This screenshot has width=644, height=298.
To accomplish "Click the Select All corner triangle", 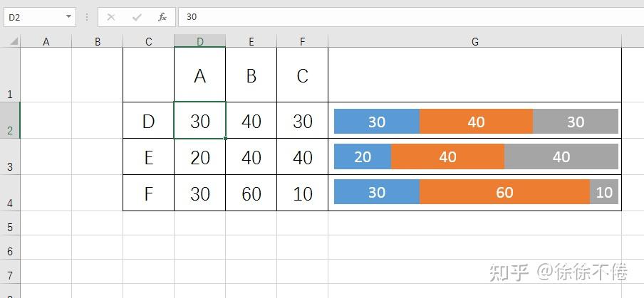I will coord(14,42).
